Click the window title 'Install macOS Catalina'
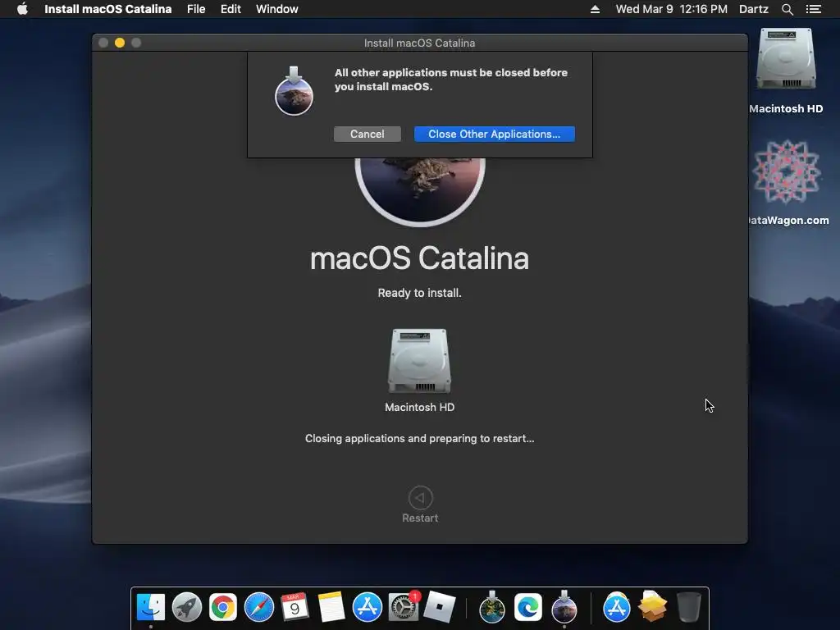This screenshot has height=630, width=840. (x=419, y=43)
